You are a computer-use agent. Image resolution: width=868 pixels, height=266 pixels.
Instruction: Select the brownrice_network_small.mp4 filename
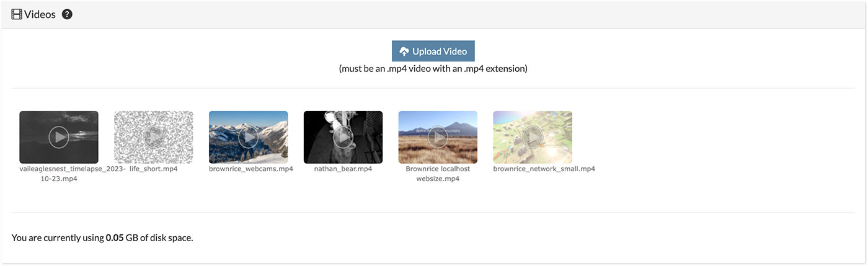pos(544,169)
